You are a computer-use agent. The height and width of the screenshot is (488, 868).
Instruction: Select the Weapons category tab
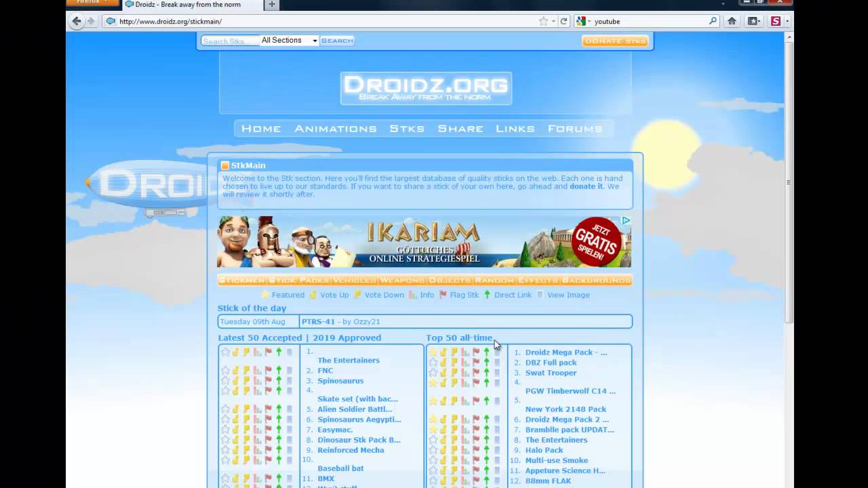pyautogui.click(x=402, y=280)
